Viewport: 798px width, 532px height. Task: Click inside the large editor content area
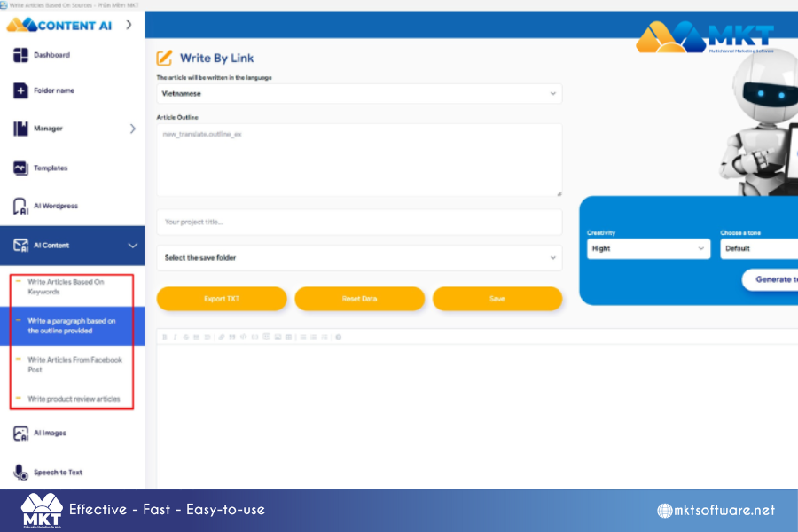tap(477, 417)
